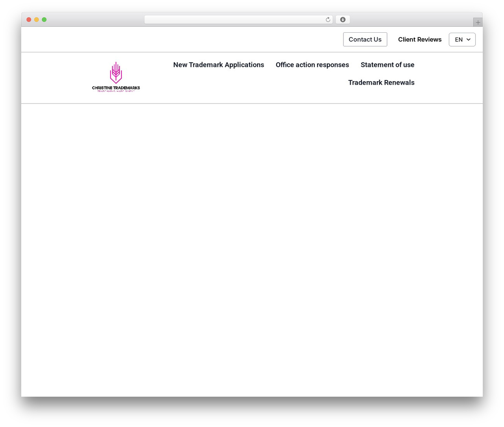
Task: Select the Statement of use menu item
Action: click(x=387, y=65)
